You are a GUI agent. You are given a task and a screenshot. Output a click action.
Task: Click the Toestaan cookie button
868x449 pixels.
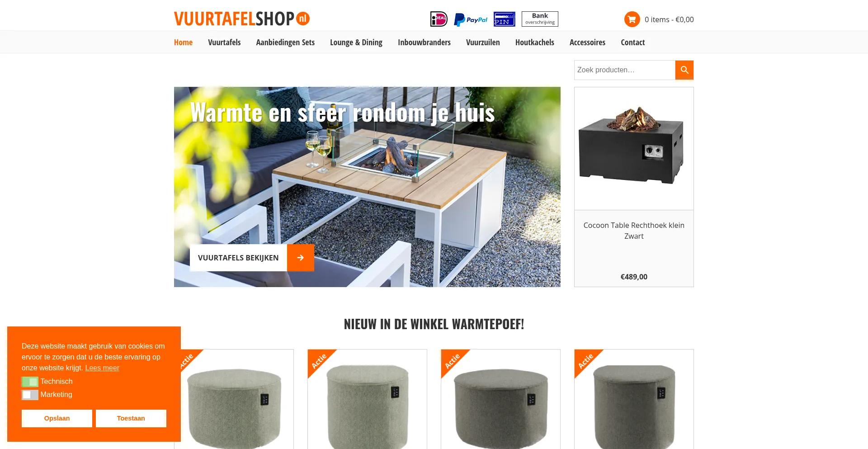click(131, 418)
